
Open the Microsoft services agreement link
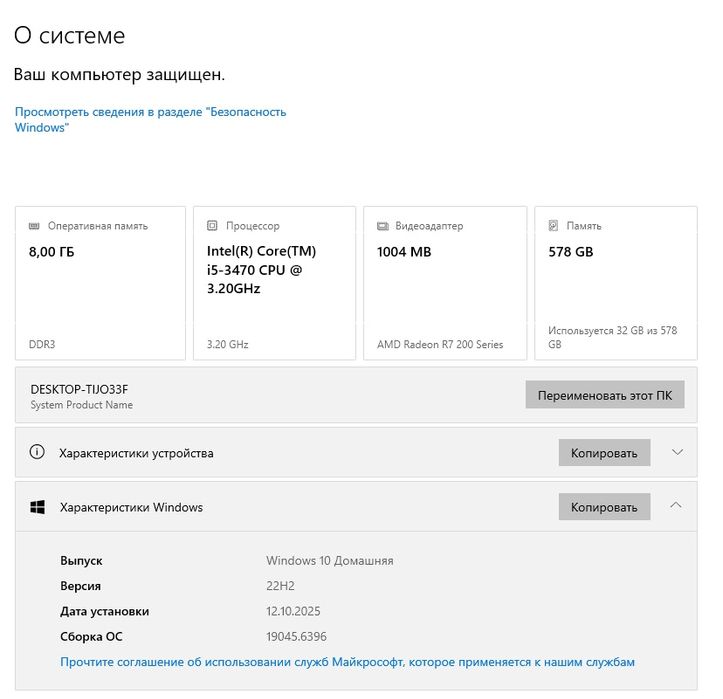(x=347, y=662)
